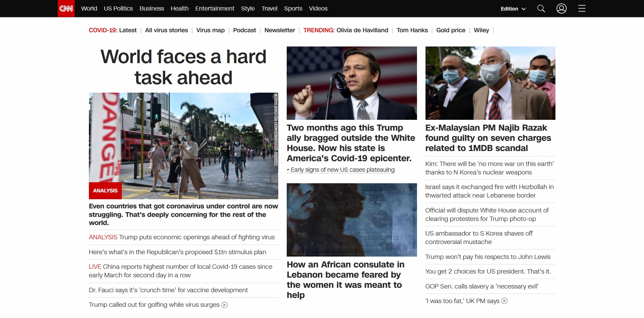Open 'Two months ago this Trump ally' headline

pos(351,143)
